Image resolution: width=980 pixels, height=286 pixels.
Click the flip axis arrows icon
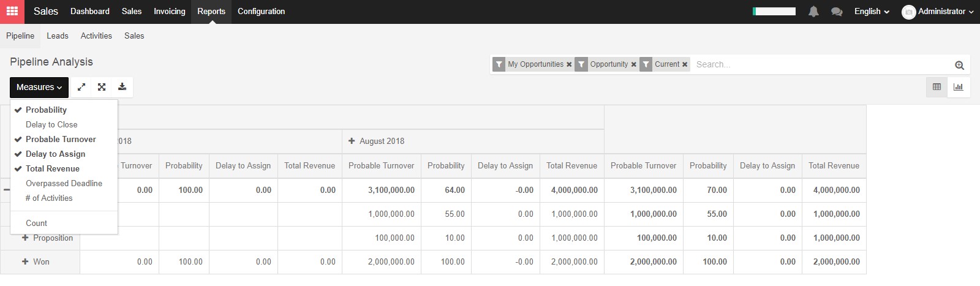click(x=81, y=87)
